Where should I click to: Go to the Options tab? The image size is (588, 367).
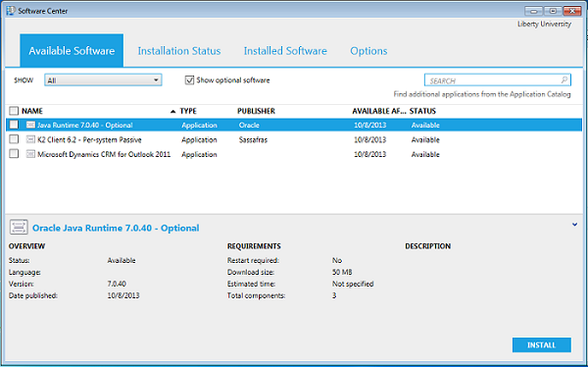coord(368,51)
